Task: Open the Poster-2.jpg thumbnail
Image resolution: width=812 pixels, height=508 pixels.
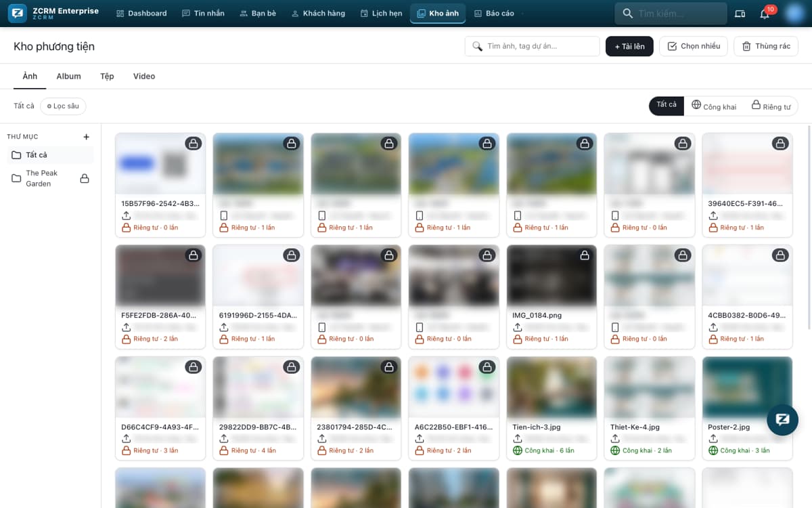Action: pos(747,387)
